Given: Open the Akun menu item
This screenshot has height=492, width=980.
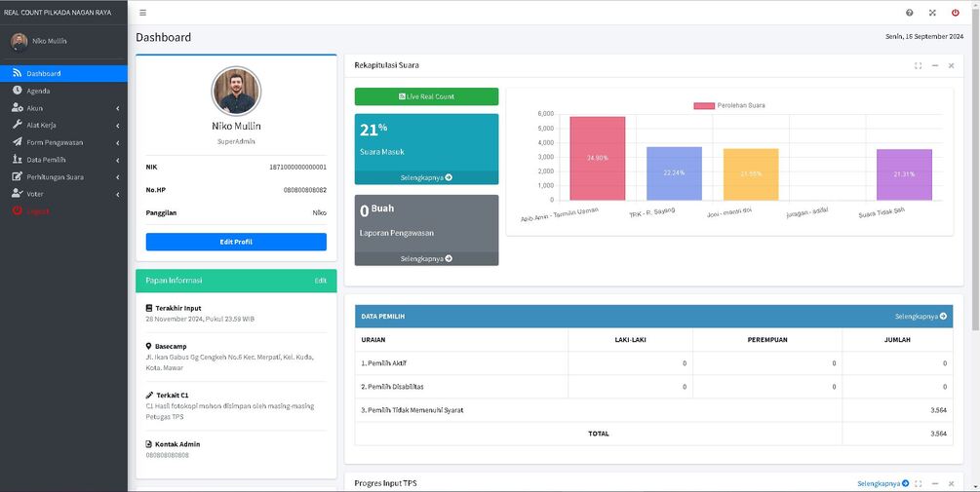Looking at the screenshot, I should 63,108.
